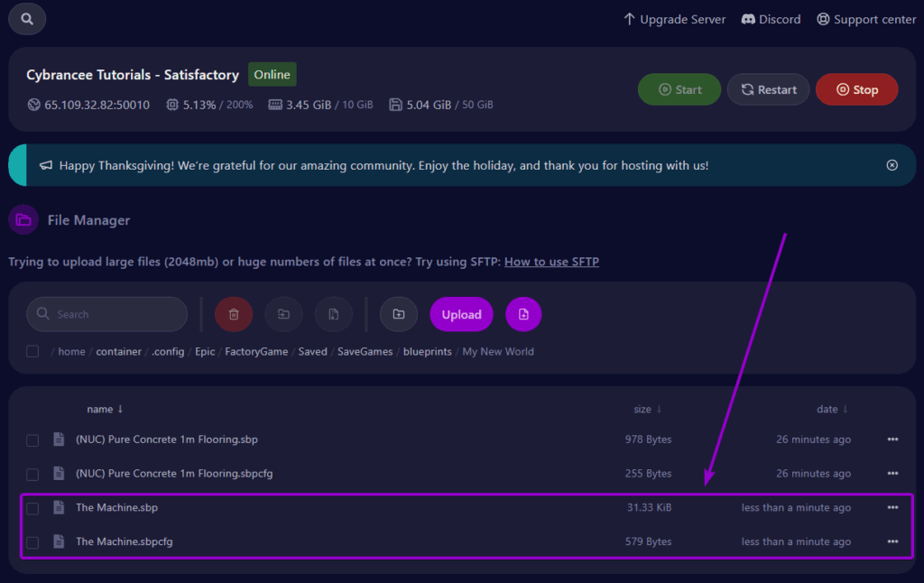Open search using the magnifier icon top-left
The image size is (924, 583).
pos(26,18)
